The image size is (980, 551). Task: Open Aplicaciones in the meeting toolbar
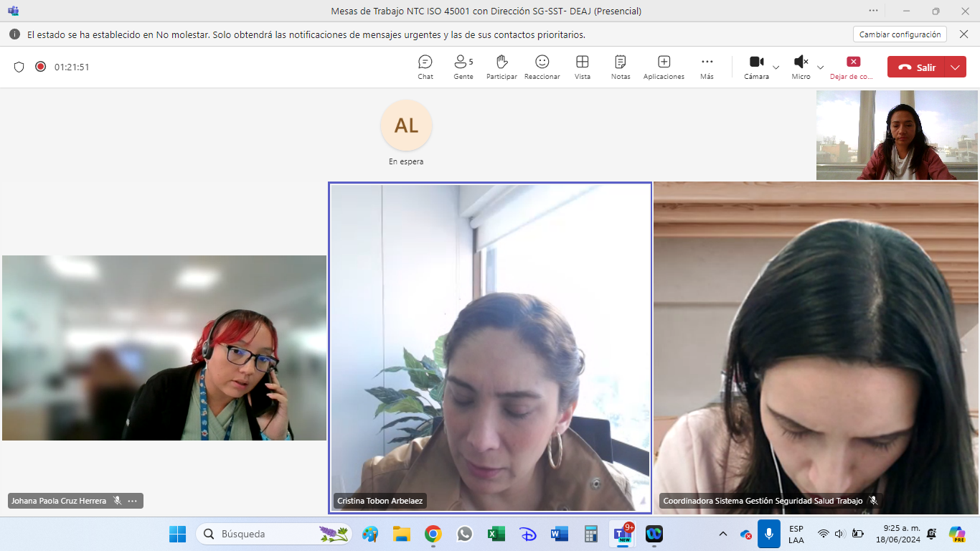(x=664, y=67)
